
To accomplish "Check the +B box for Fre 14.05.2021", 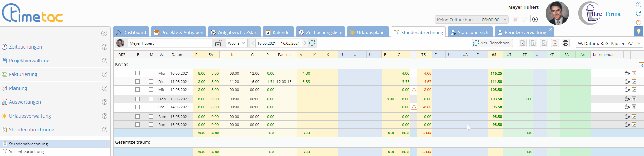I will pos(137,107).
